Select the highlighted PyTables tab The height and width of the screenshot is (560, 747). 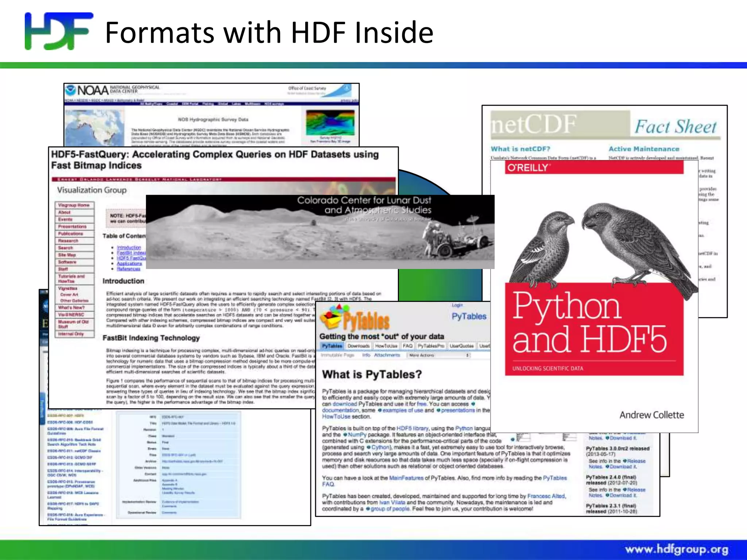(332, 346)
